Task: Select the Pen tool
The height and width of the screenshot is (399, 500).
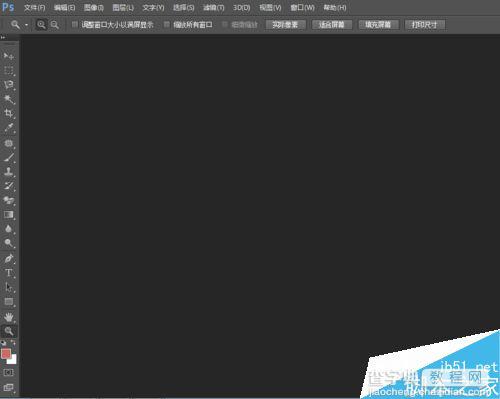Action: 9,258
